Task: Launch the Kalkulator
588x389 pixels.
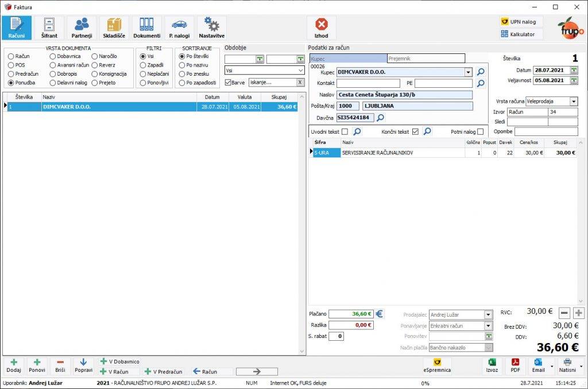Action: [521, 34]
